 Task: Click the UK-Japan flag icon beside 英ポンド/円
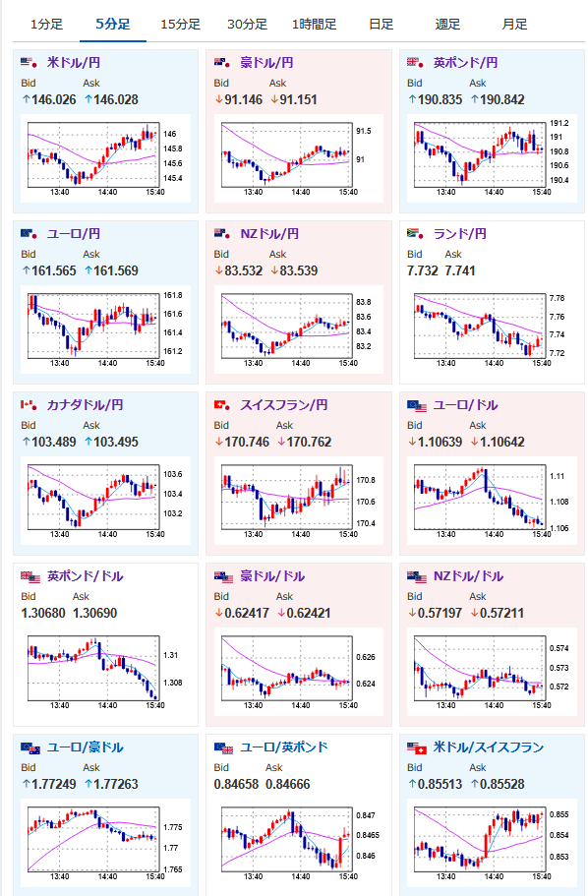(x=415, y=62)
